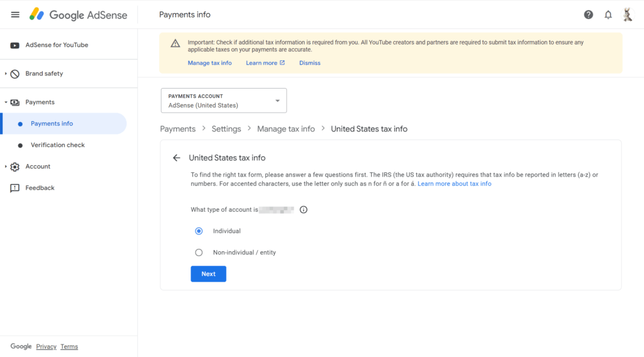Click the Feedback speech bubble icon
Image resolution: width=644 pixels, height=357 pixels.
click(15, 188)
